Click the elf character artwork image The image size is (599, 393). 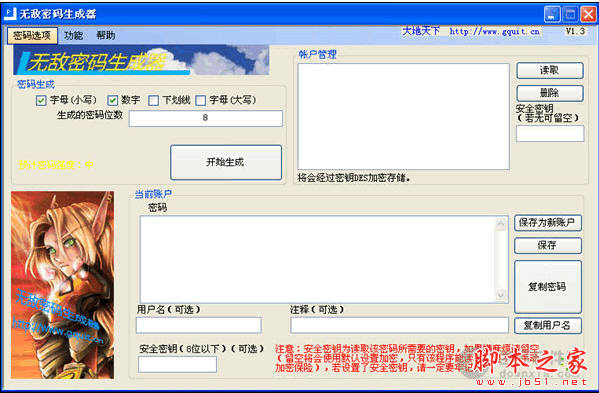click(x=62, y=285)
